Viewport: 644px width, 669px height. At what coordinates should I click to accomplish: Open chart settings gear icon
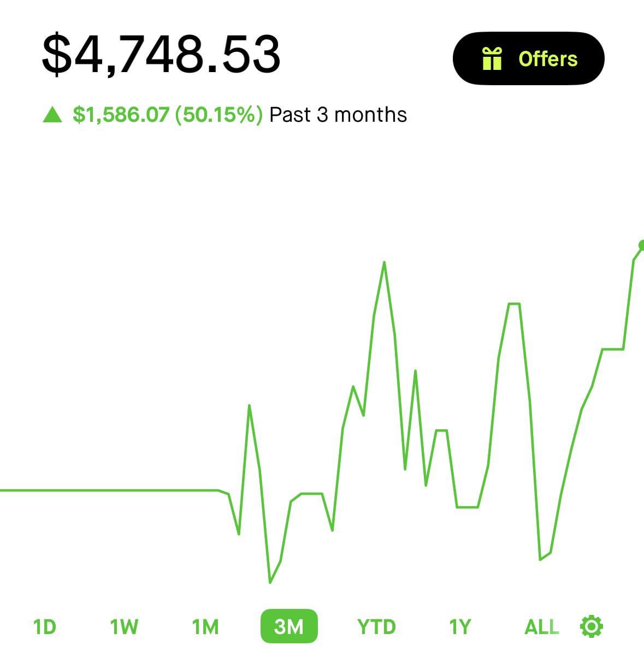click(x=591, y=626)
